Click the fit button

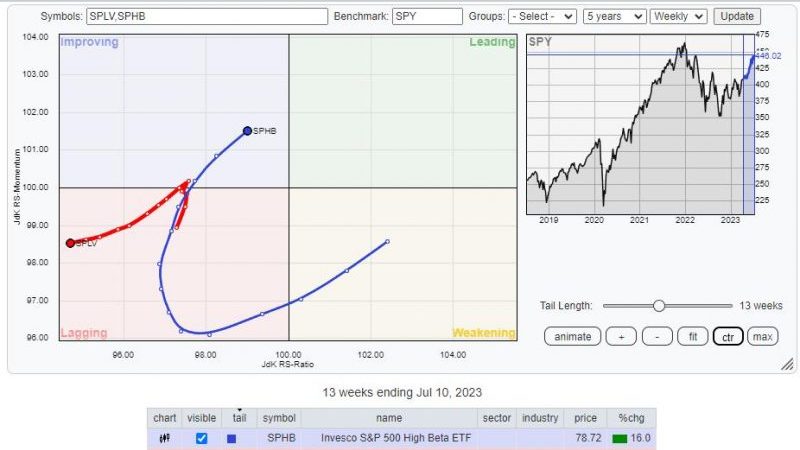pos(692,337)
